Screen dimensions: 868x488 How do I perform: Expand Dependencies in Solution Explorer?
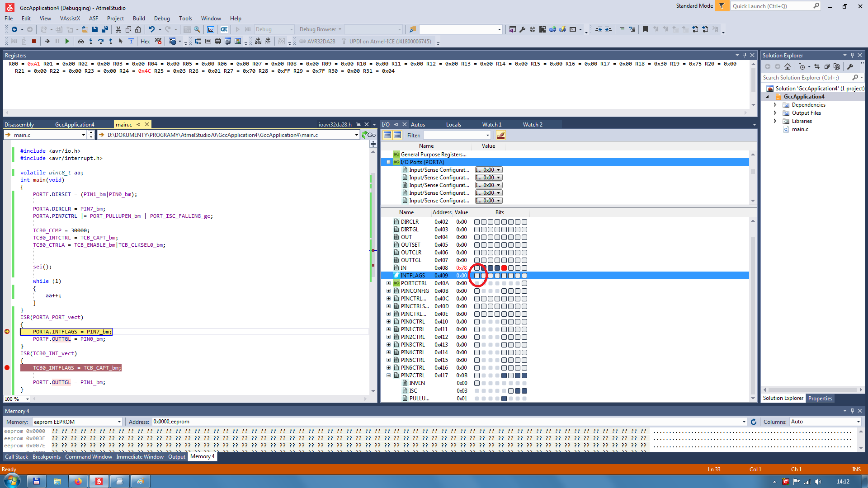click(x=775, y=105)
